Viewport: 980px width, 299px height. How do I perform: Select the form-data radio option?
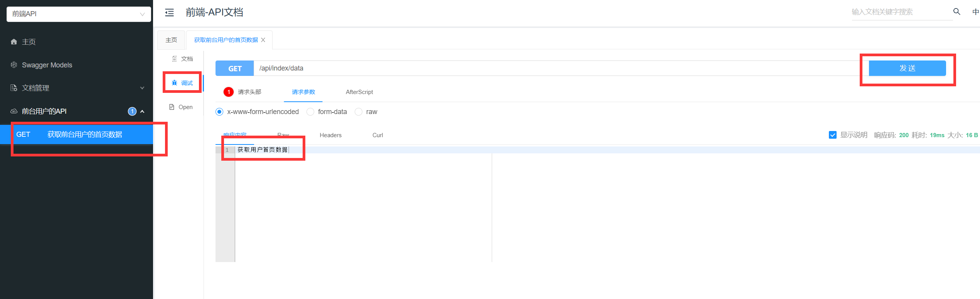(x=310, y=112)
